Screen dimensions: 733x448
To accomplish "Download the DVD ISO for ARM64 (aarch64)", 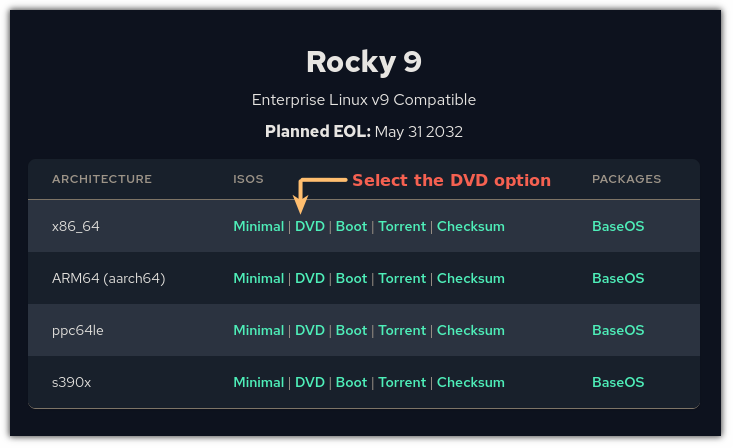I will coord(310,279).
